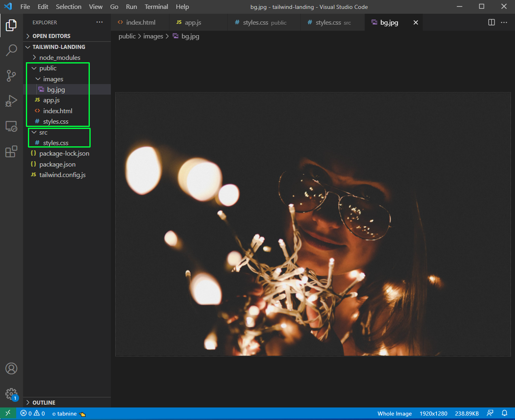The image size is (515, 420).
Task: Open the Go menu
Action: [114, 6]
